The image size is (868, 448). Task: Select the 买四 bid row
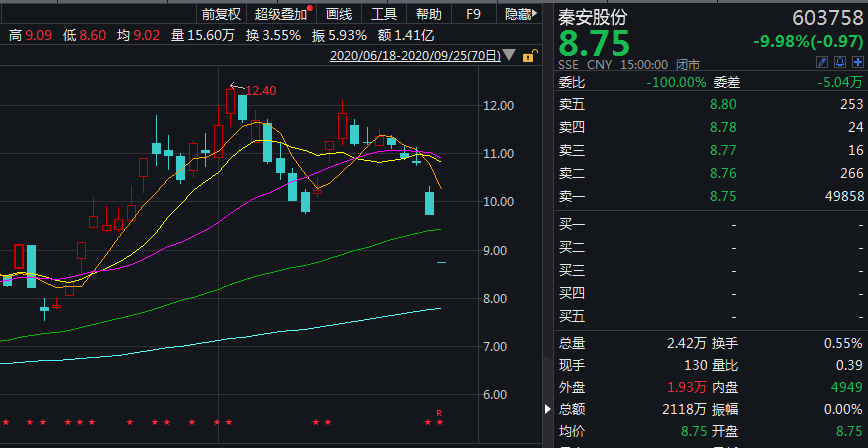711,293
